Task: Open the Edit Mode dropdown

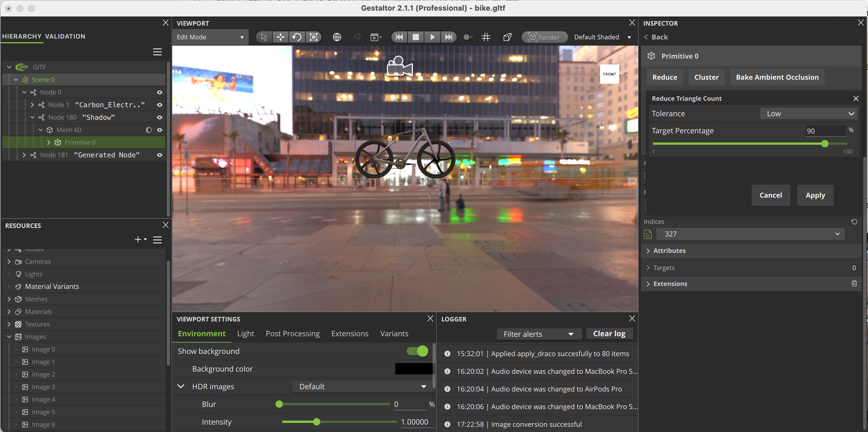Action: (210, 37)
